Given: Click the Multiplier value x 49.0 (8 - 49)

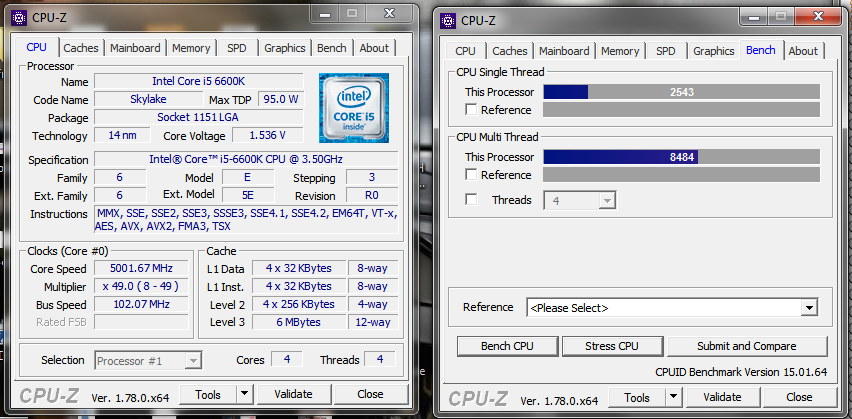Looking at the screenshot, I should tap(141, 286).
